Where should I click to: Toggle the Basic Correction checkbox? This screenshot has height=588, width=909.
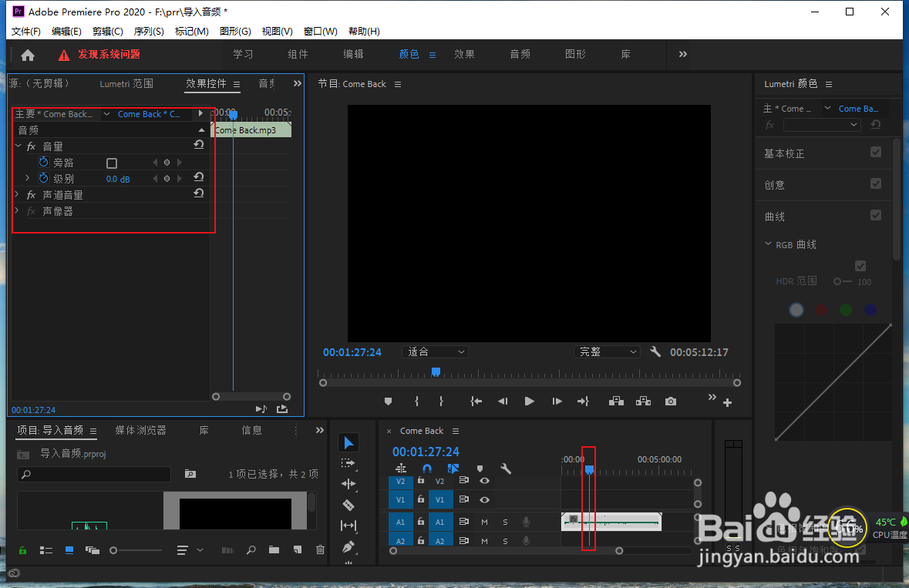(x=876, y=152)
